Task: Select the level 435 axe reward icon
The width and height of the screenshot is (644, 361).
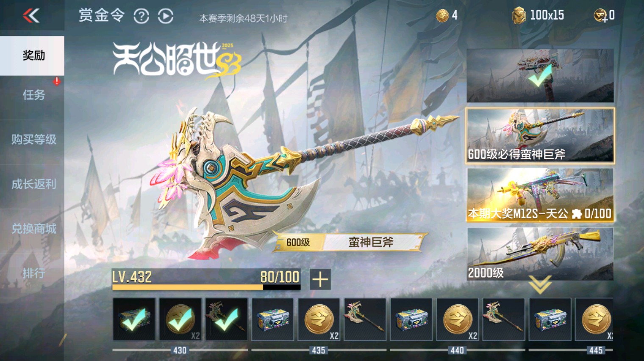Action: coord(365,320)
